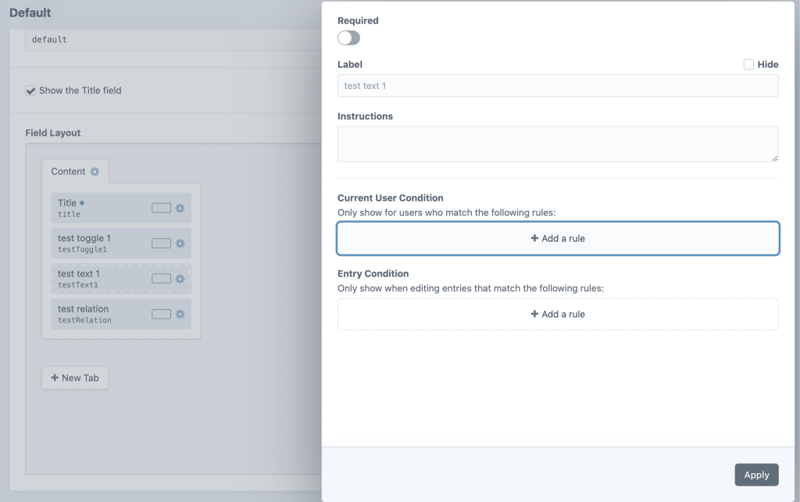Viewport: 800px width, 502px height.
Task: Click width indicator on Title field
Action: coord(161,208)
